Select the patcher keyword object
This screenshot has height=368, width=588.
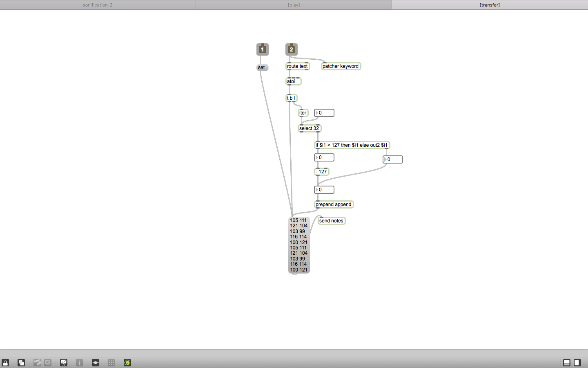click(x=341, y=66)
